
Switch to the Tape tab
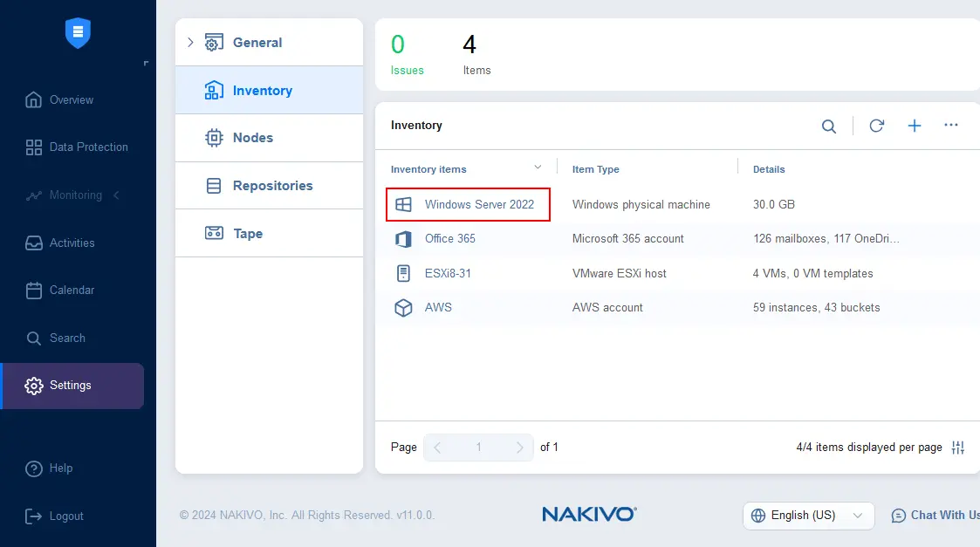(270, 233)
